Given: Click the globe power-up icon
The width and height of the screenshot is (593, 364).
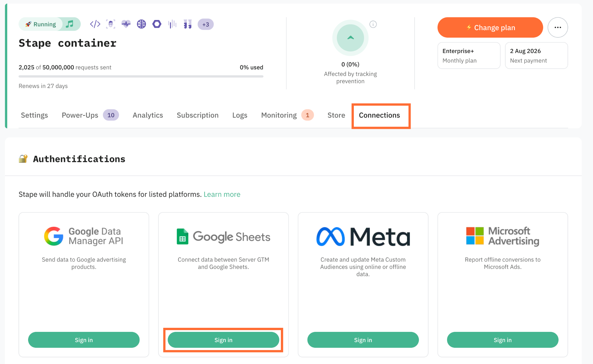Looking at the screenshot, I should click(141, 24).
